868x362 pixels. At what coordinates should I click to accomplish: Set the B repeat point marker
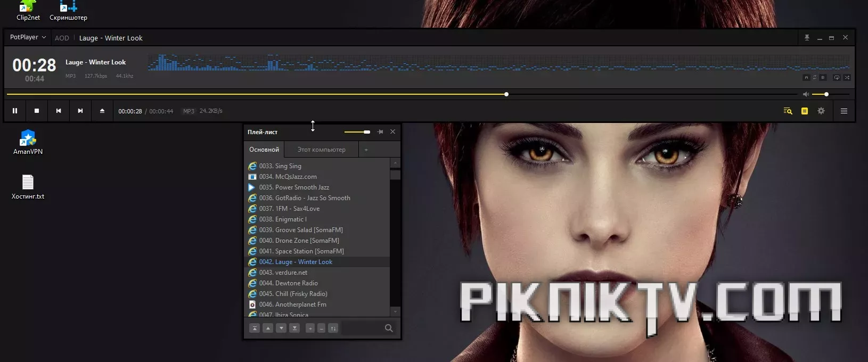pos(823,78)
